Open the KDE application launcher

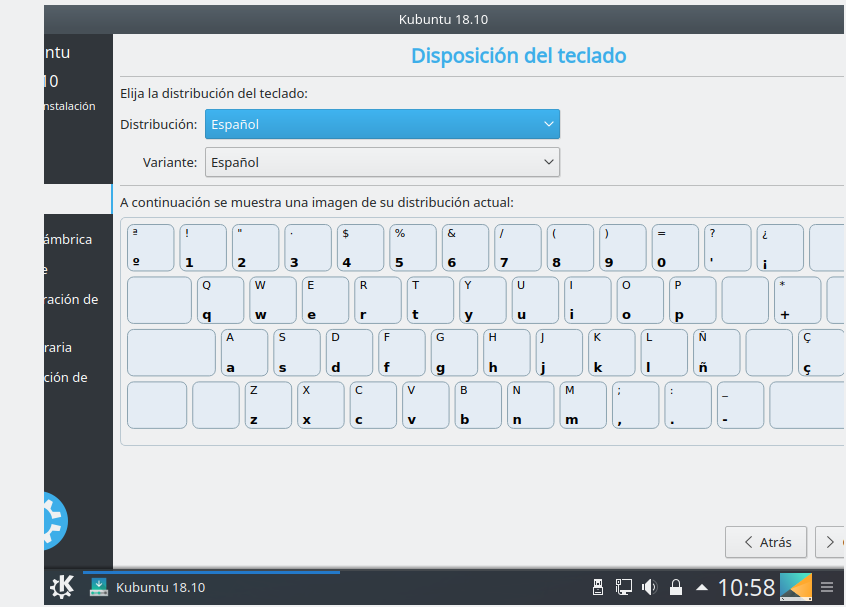(62, 587)
